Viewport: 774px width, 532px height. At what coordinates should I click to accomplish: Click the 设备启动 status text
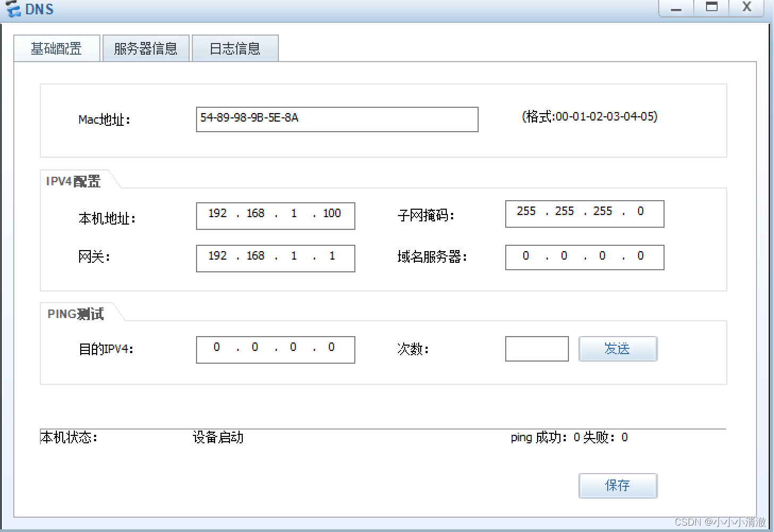pos(218,437)
